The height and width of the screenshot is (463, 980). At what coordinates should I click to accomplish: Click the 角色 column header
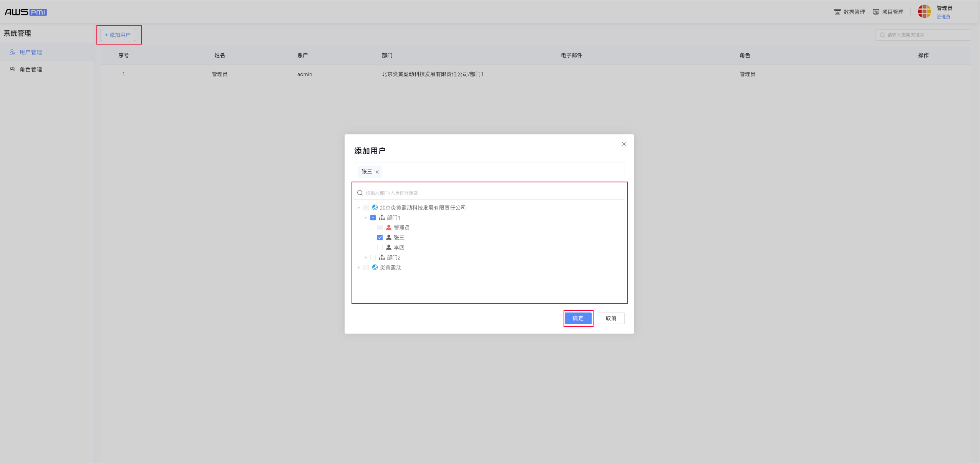[x=745, y=55]
